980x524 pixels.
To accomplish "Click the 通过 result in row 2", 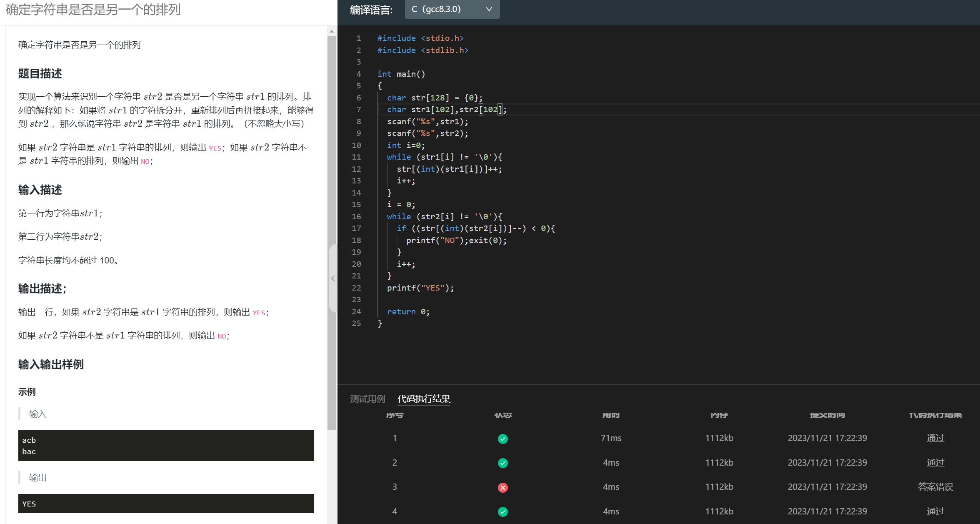I will [x=935, y=463].
